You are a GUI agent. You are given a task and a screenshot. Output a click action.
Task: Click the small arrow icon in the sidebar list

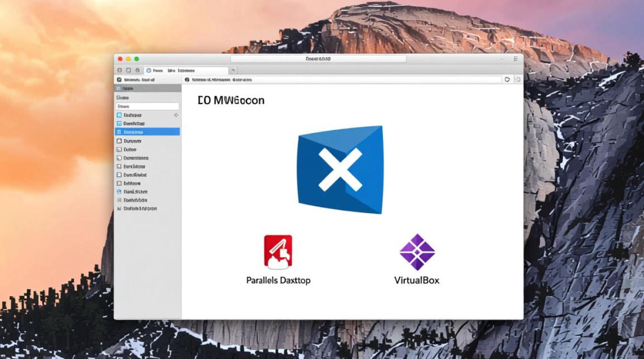pos(176,115)
